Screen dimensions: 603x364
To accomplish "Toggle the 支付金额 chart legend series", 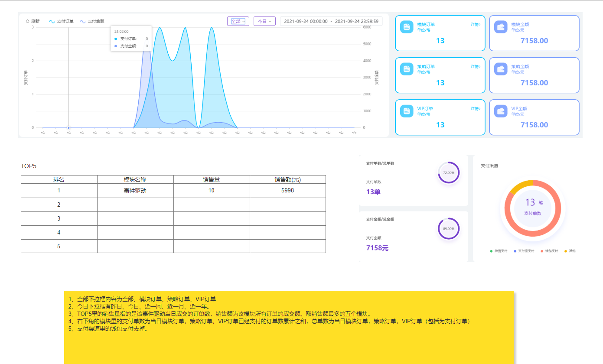I will point(92,21).
